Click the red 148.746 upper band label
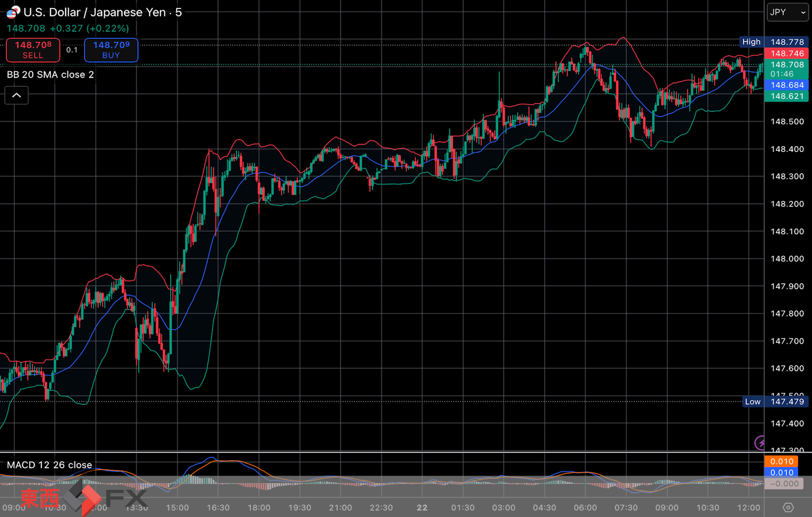The width and height of the screenshot is (812, 517). (786, 54)
